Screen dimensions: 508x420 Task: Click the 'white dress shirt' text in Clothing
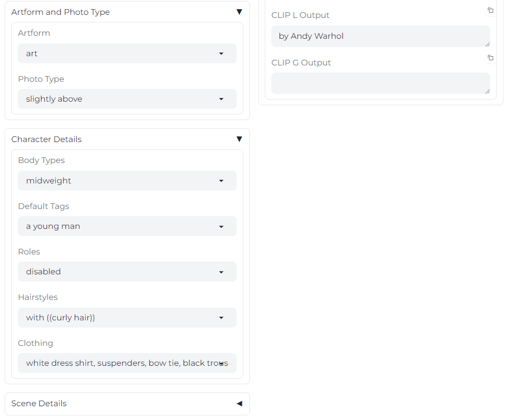(x=60, y=363)
